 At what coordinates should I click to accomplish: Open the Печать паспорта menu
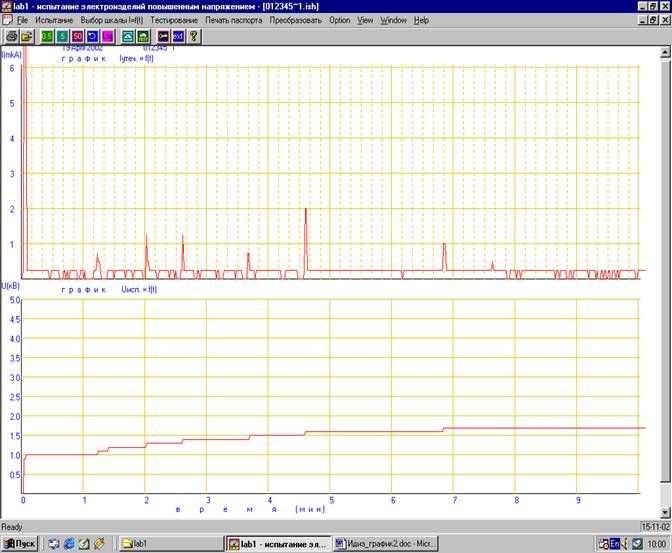tap(234, 20)
